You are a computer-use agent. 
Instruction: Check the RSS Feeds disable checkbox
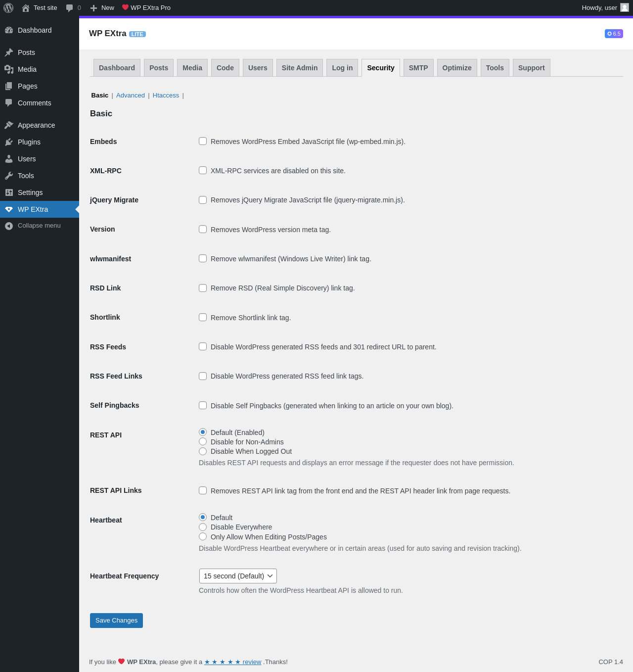(x=203, y=346)
